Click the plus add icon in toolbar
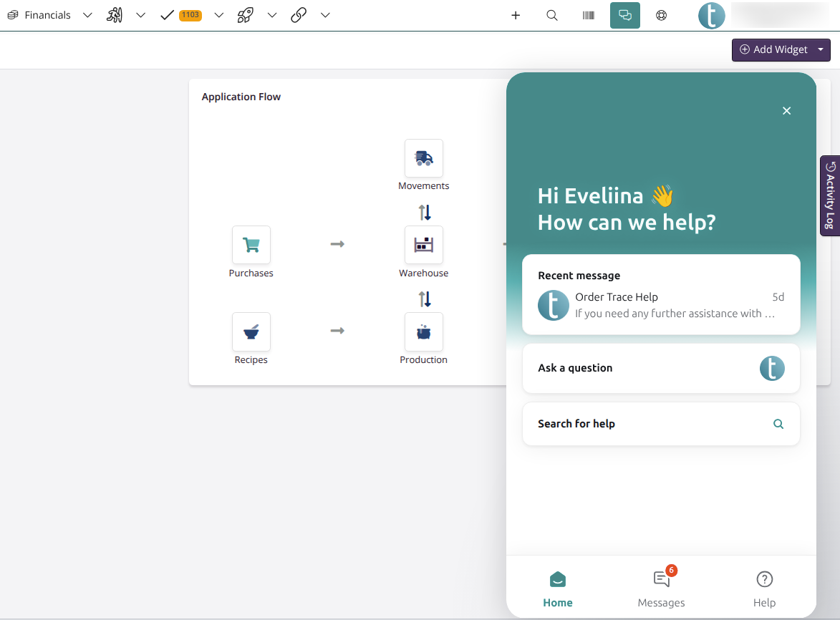This screenshot has width=840, height=620. point(516,15)
